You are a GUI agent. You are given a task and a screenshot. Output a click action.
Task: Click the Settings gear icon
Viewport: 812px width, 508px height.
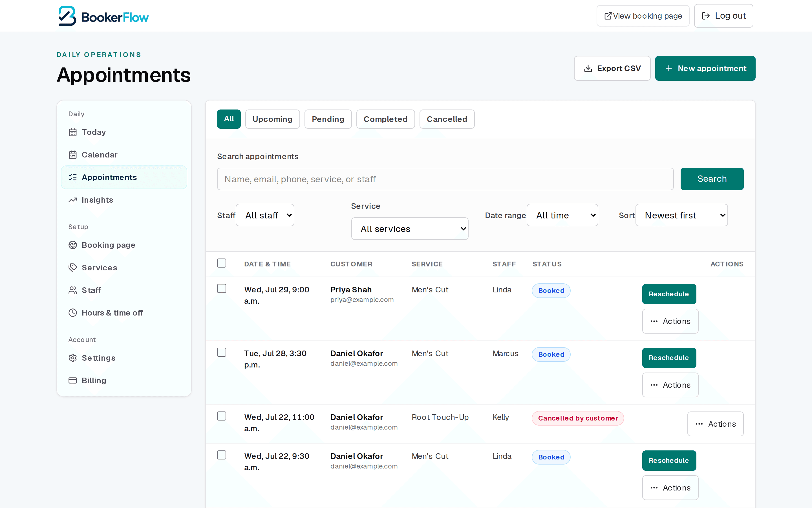point(73,358)
